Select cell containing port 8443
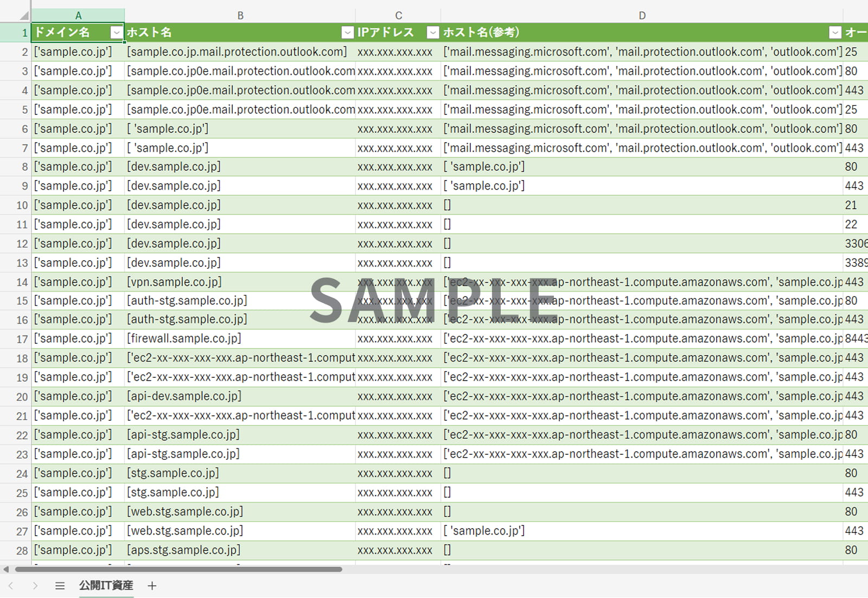Image resolution: width=868 pixels, height=598 pixels. [856, 339]
